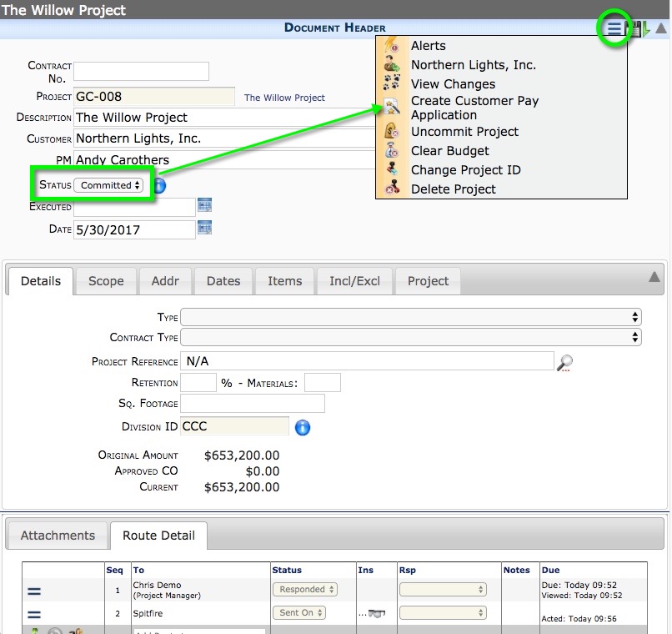Choose Northern Lights, Inc. menu entry
Image resolution: width=672 pixels, height=634 pixels.
473,65
